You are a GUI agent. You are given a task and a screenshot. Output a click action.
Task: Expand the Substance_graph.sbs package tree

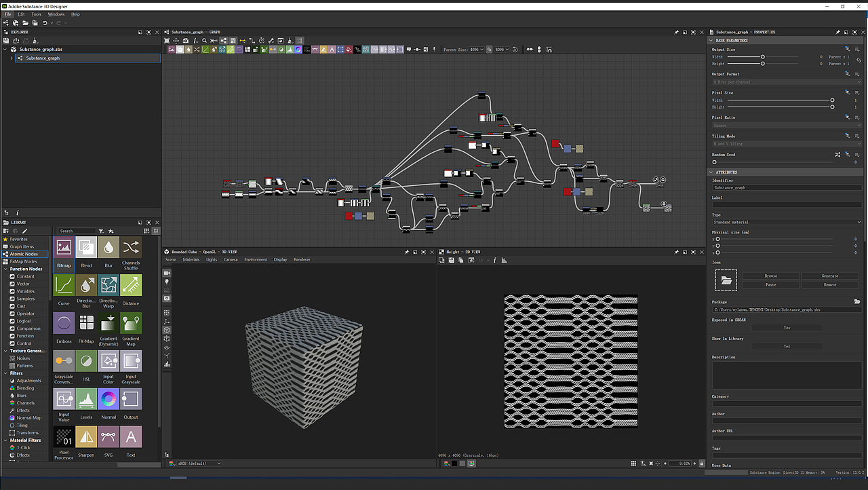point(5,50)
